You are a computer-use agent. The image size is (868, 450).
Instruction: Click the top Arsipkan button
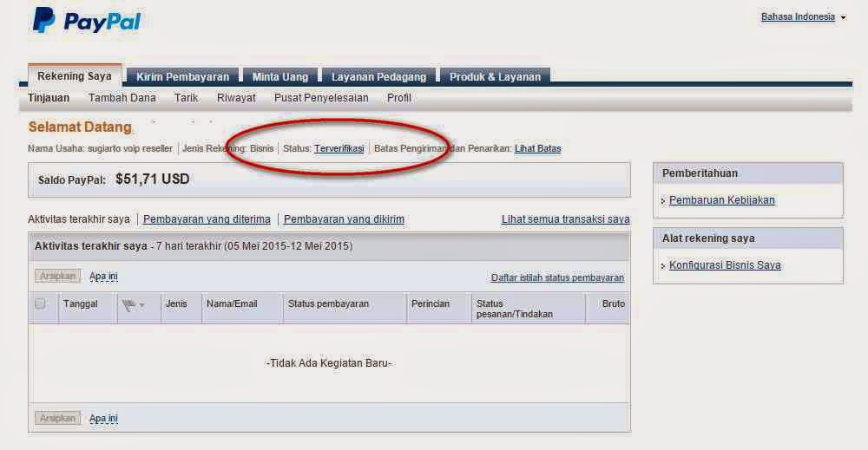[x=58, y=276]
